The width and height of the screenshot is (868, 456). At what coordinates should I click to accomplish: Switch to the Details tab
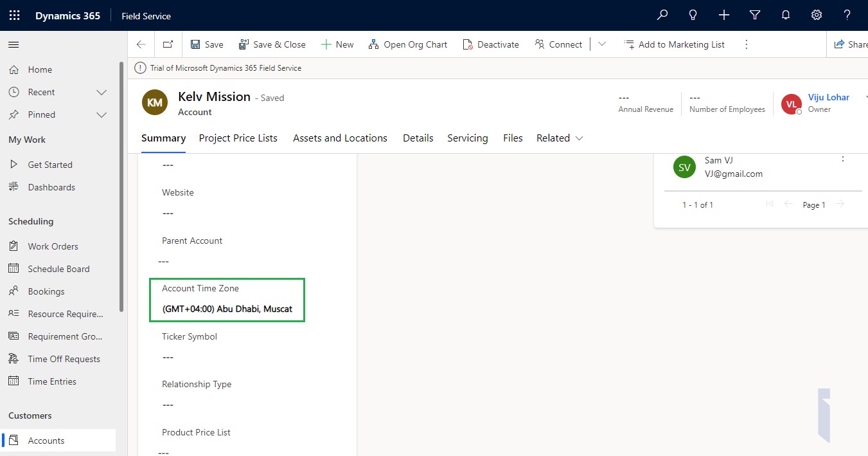[x=418, y=138]
